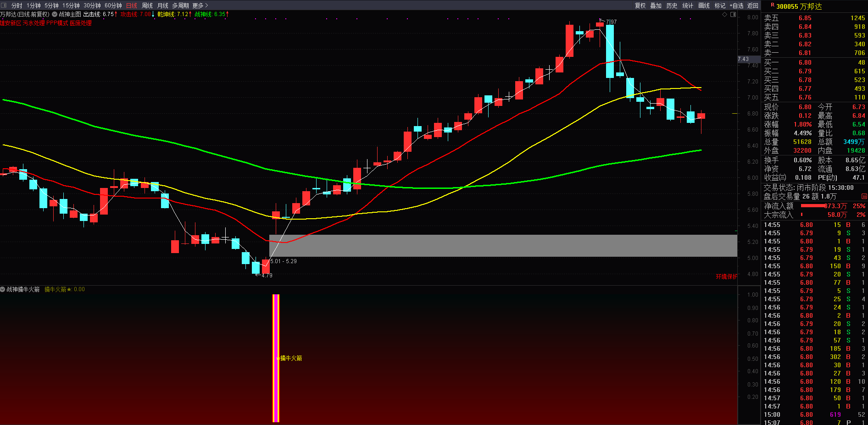
Task: Open the red bar-chart icon beside 盘后交易量
Action: pyautogui.click(x=864, y=196)
